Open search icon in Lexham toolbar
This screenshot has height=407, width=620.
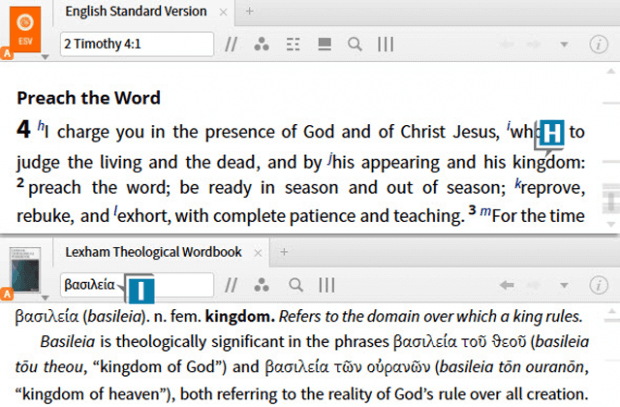(296, 285)
